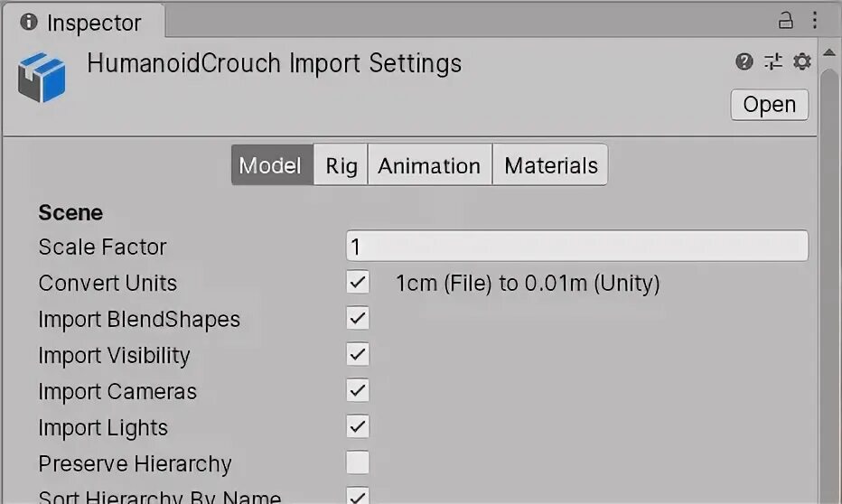Click the info icon on Inspector tab

(x=29, y=22)
